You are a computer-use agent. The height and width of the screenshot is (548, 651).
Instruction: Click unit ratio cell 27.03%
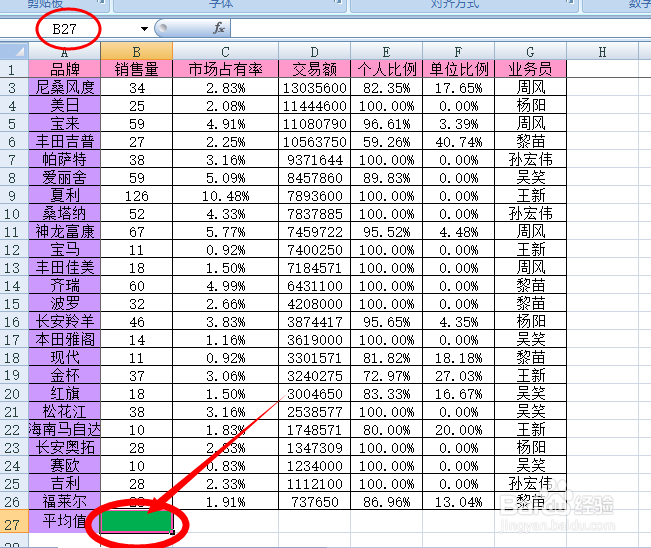pos(458,376)
